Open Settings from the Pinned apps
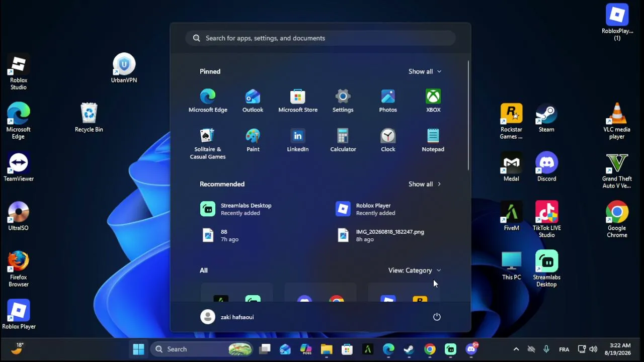Screen dimensions: 644x362 (x=343, y=101)
